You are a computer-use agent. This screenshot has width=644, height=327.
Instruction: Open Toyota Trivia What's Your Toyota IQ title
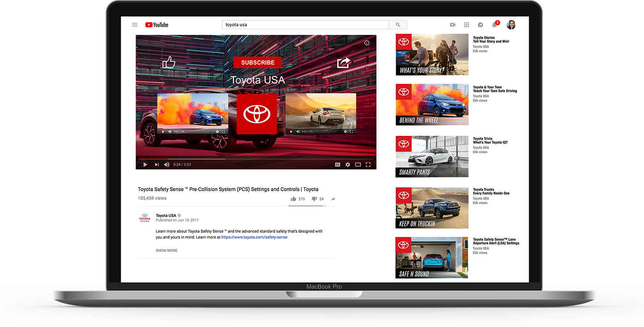(491, 141)
